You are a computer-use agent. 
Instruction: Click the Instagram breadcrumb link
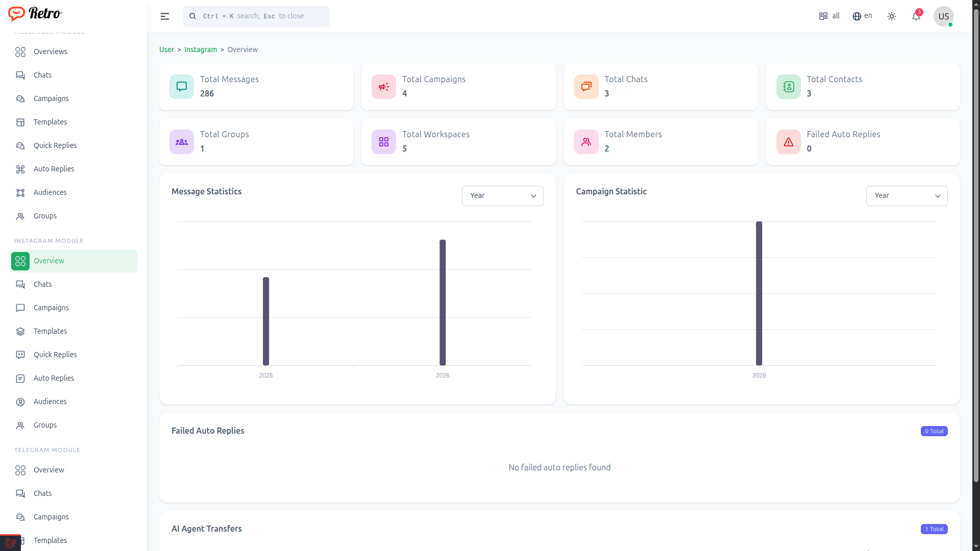pos(200,49)
